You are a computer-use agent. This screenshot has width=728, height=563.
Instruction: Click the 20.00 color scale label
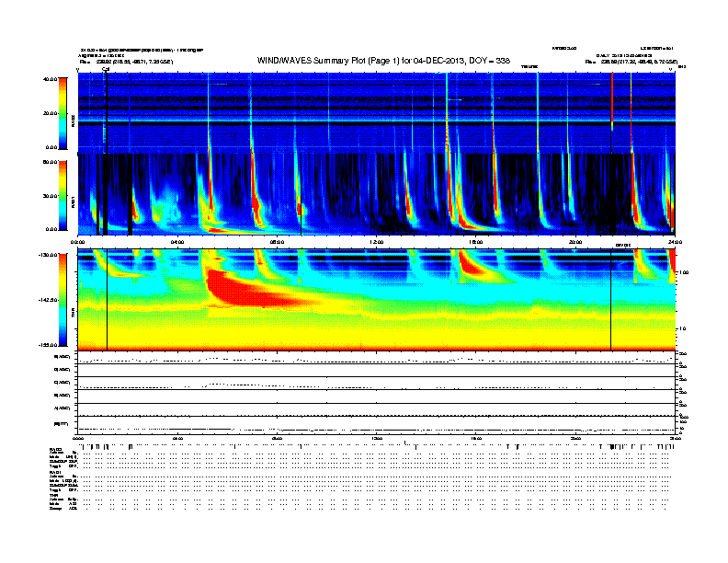(x=51, y=113)
